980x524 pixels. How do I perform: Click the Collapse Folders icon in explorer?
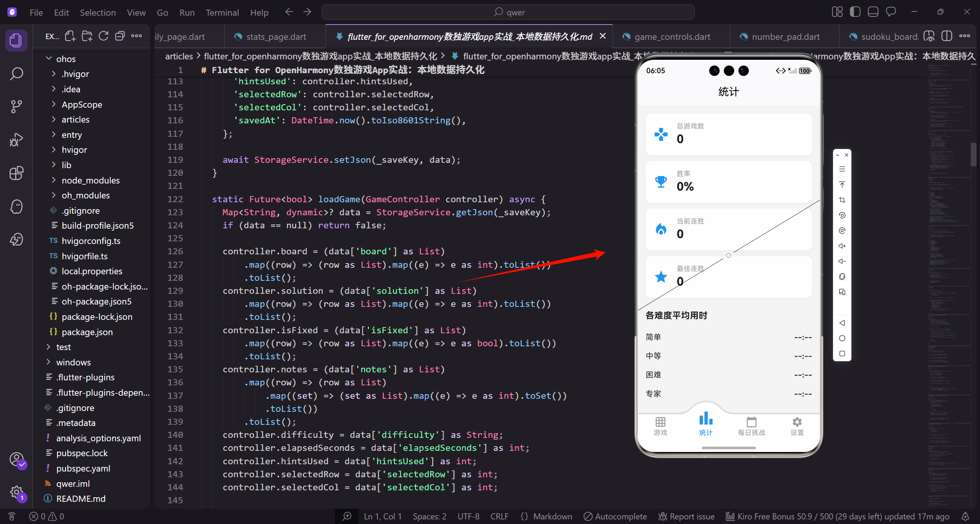[x=120, y=36]
